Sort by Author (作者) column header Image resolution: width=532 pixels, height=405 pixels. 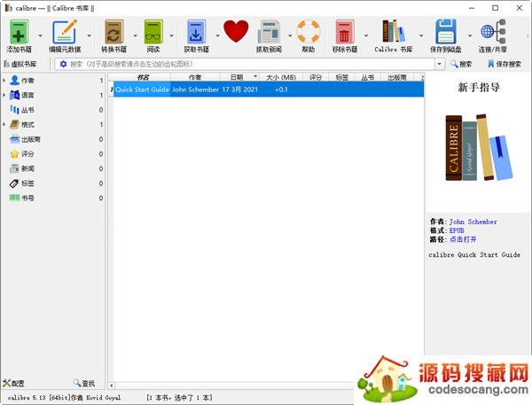(195, 77)
